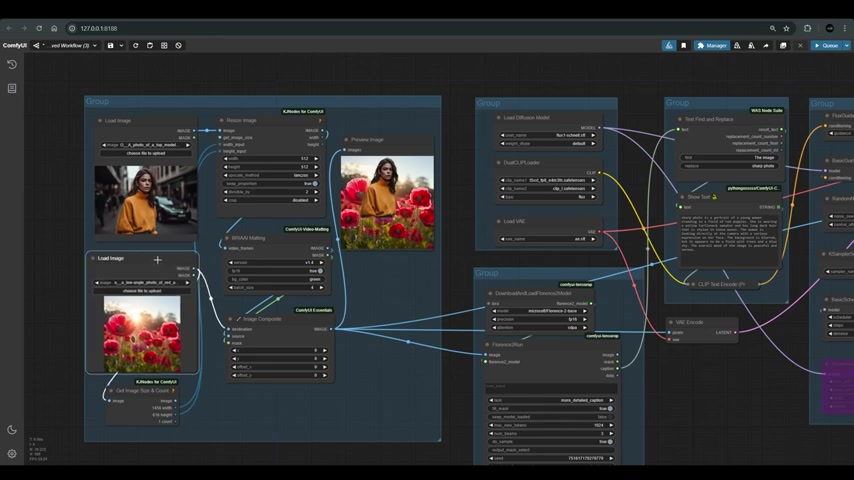Image resolution: width=854 pixels, height=480 pixels.
Task: Click the width value field in Resize Image
Action: point(270,159)
